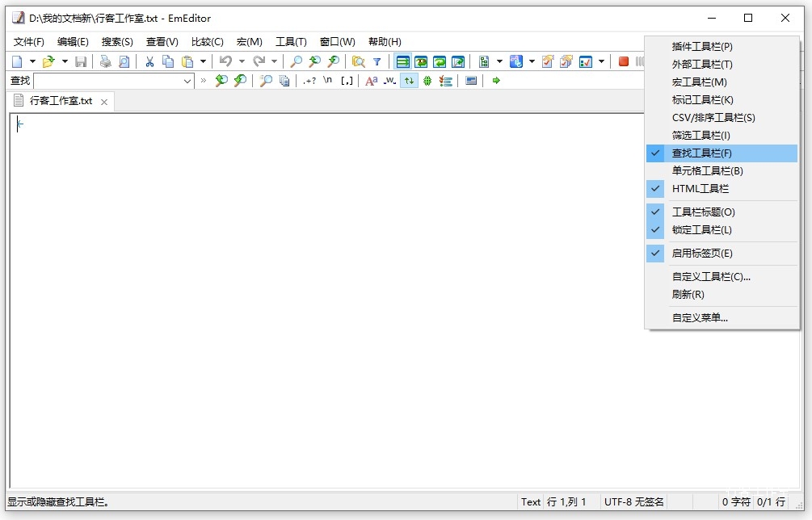Open dropdown arrow beside blue ABC icon
The image size is (812, 520).
point(532,62)
